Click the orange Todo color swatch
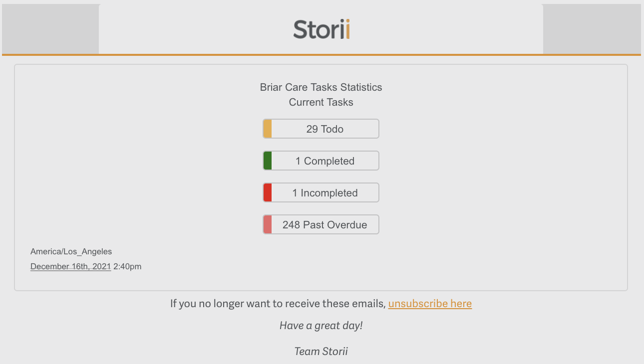 click(268, 129)
